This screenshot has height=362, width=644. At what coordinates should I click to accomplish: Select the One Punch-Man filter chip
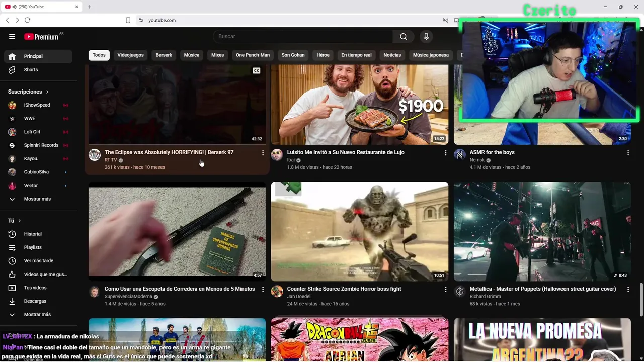(253, 55)
